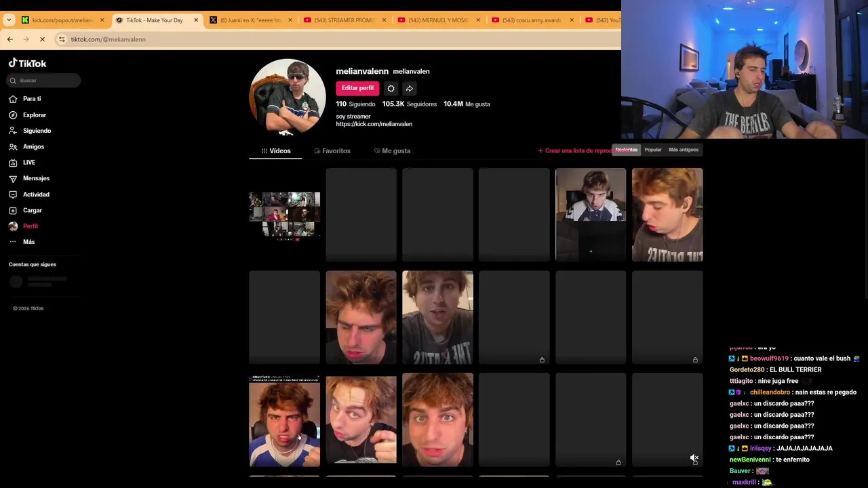Close the Juanii en X tab
This screenshot has height=488, width=868.
[290, 20]
